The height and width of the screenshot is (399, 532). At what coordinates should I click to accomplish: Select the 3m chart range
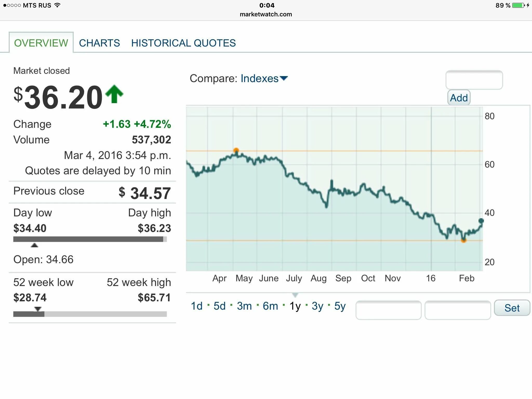(x=244, y=306)
